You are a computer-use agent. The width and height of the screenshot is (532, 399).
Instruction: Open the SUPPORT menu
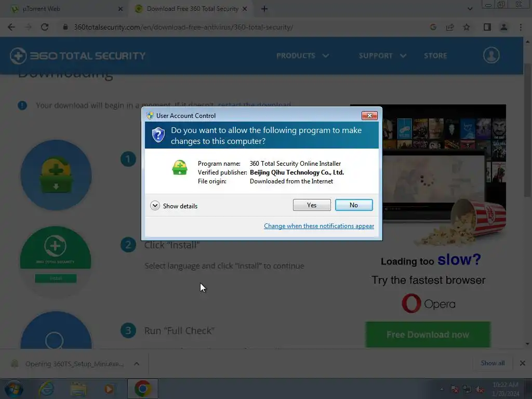pyautogui.click(x=382, y=56)
